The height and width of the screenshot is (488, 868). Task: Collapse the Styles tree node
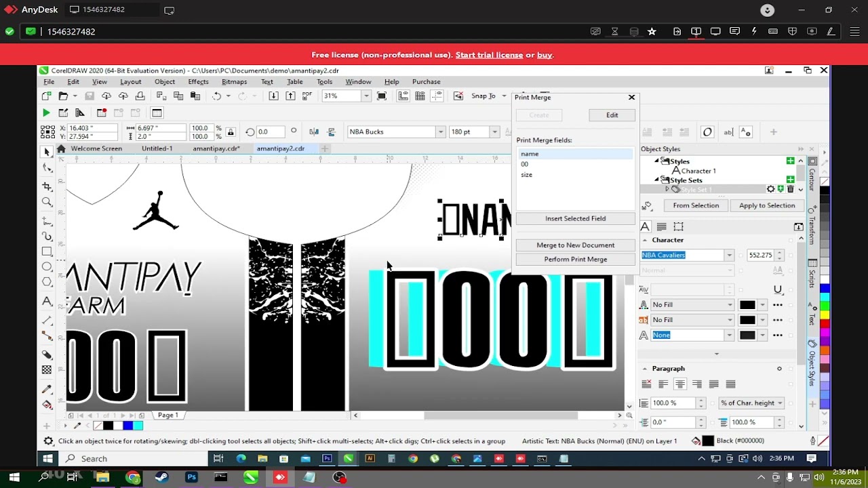click(x=656, y=161)
